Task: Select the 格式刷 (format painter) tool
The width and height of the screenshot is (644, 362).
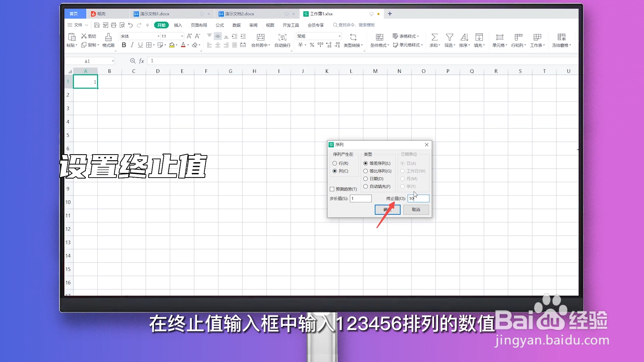Action: point(108,40)
